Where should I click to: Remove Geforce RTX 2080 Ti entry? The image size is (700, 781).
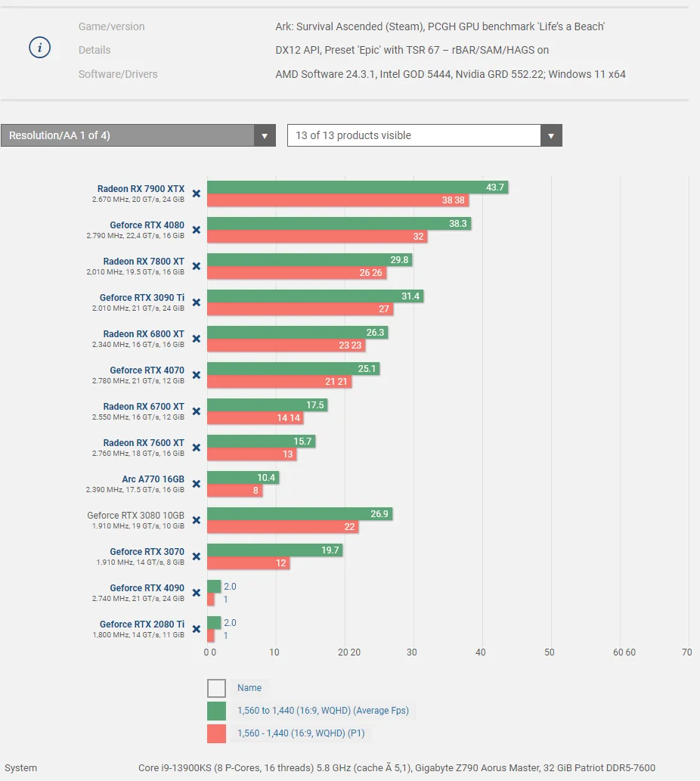click(197, 630)
